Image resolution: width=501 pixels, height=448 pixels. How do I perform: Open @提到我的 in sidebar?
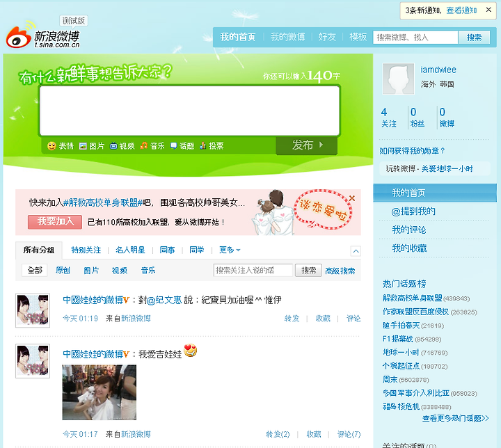click(413, 211)
